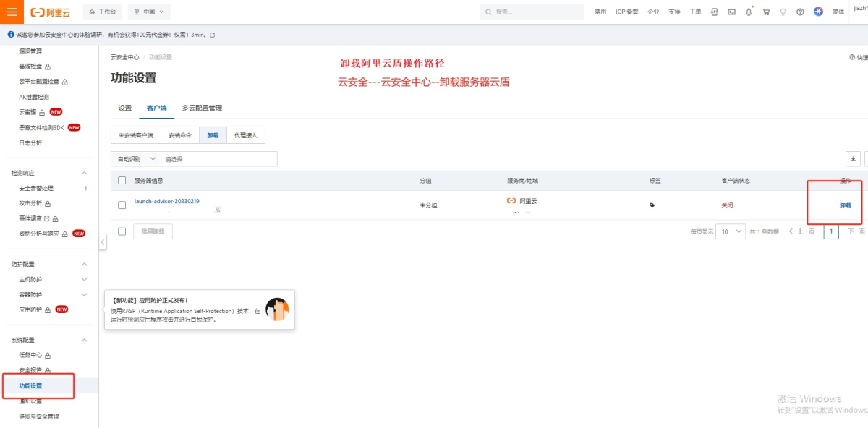
Task: Open 基线检查 in the sidebar
Action: 30,67
